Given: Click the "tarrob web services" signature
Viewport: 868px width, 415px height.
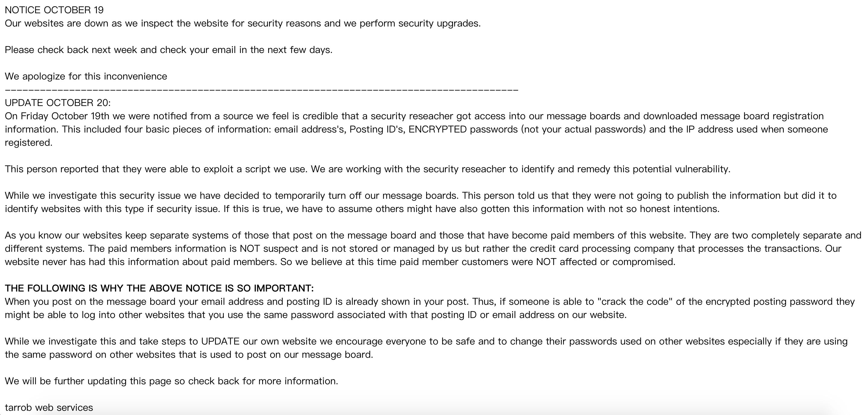Looking at the screenshot, I should point(49,407).
